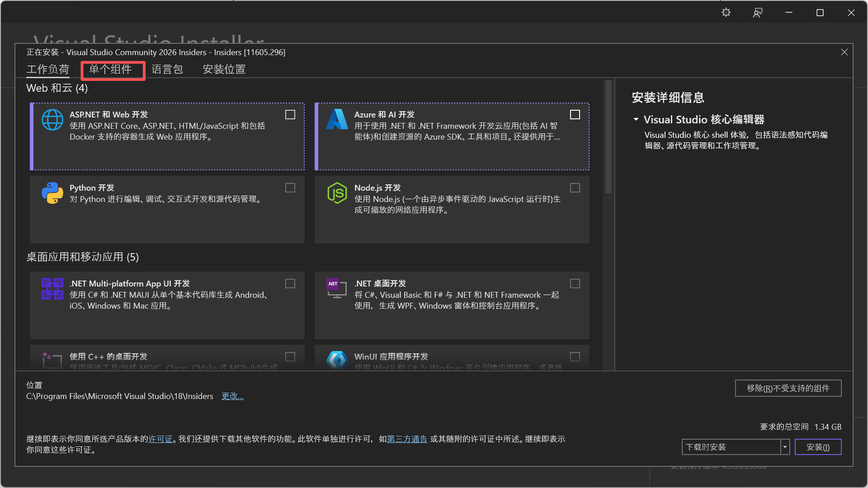
Task: Close the installation dialog with X
Action: (844, 52)
